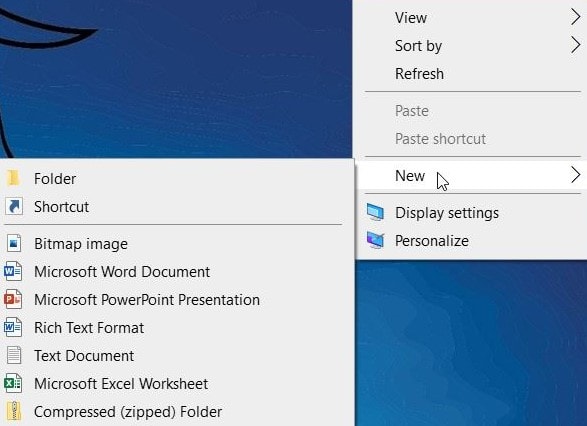587x426 pixels.
Task: Select Microsoft Excel Worksheet label
Action: (121, 384)
